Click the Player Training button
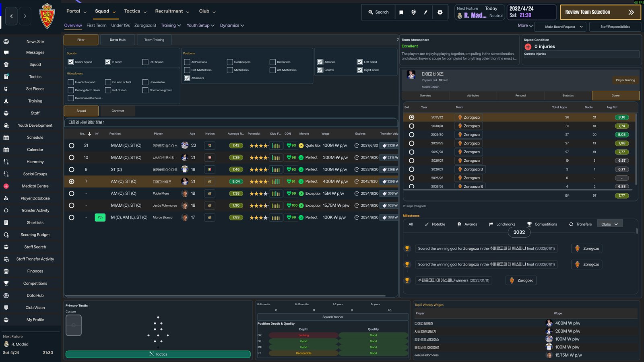The width and height of the screenshot is (644, 362). coord(625,80)
